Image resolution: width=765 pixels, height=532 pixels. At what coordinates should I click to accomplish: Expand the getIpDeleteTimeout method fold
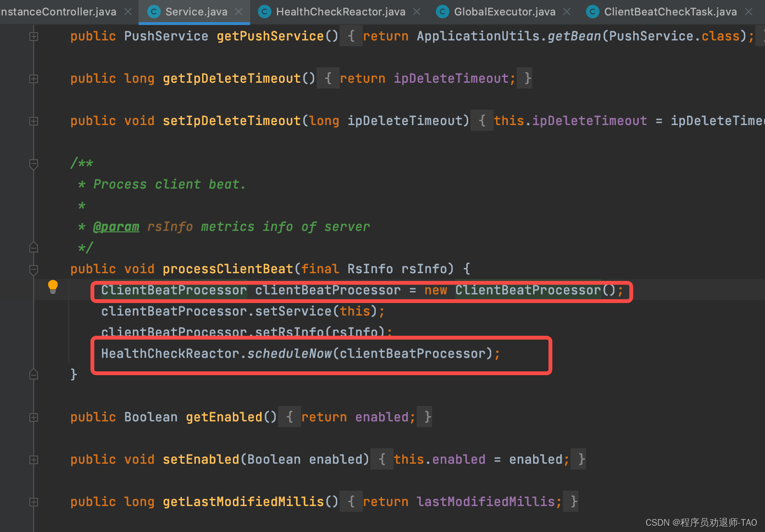point(34,79)
